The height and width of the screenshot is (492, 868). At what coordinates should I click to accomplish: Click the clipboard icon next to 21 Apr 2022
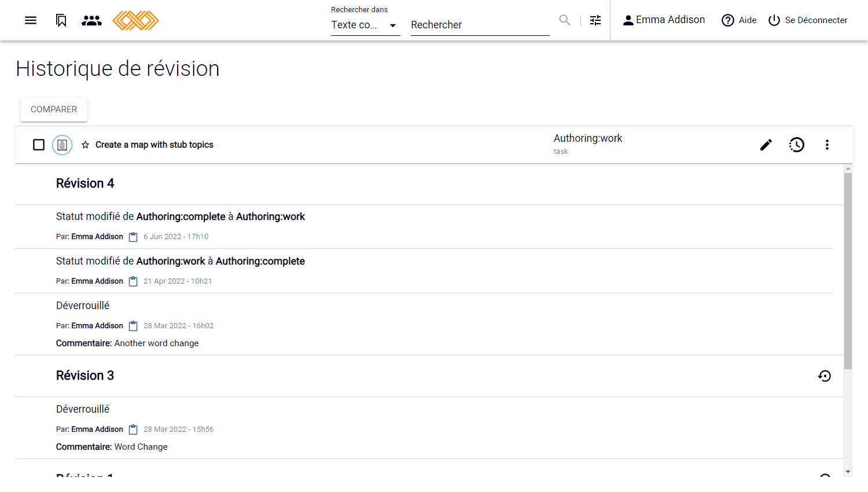pyautogui.click(x=133, y=281)
